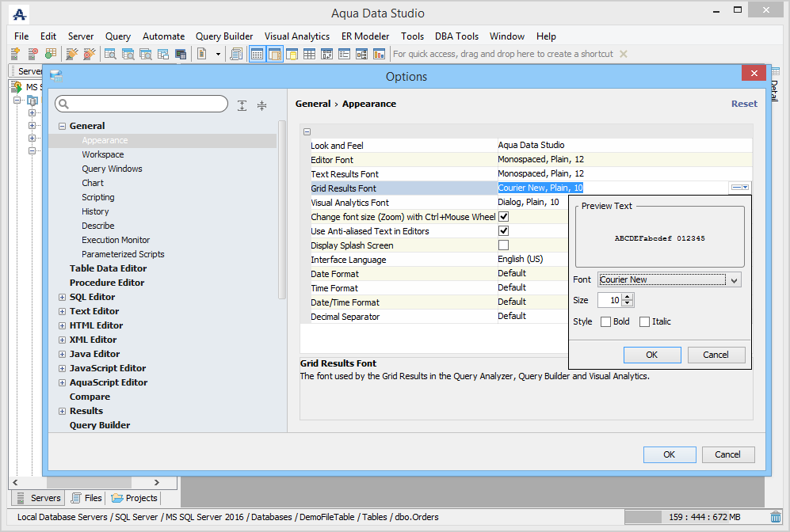Click the edit button at Grid Results Font row end
The height and width of the screenshot is (532, 790).
[x=740, y=188]
